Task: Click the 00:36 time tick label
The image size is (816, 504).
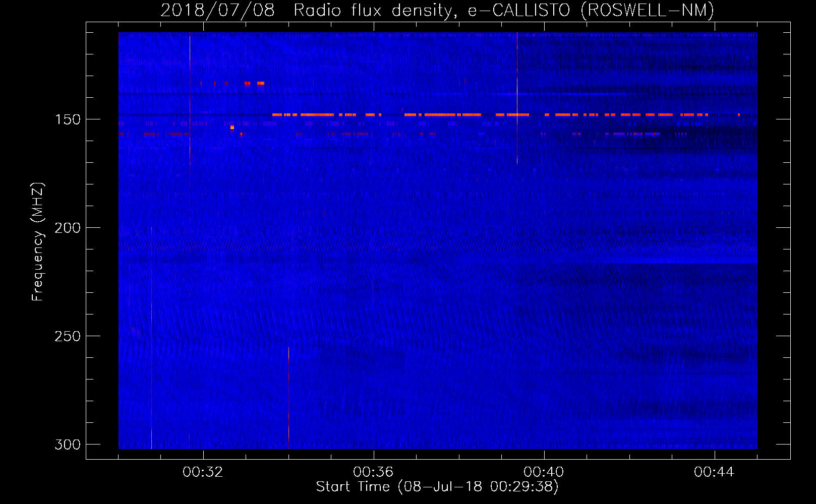Action: coord(373,472)
